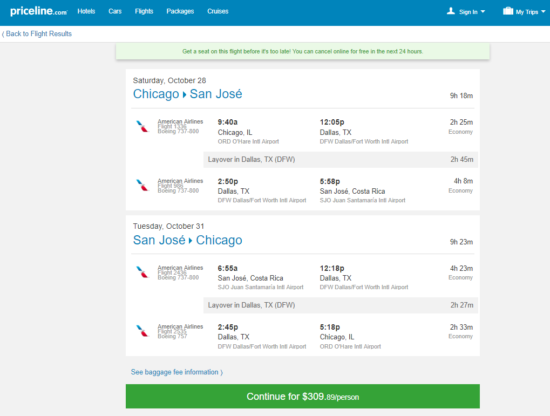The image size is (550, 416).
Task: Click American Airlines logo for Chicago to Dallas flight
Action: coord(142,126)
